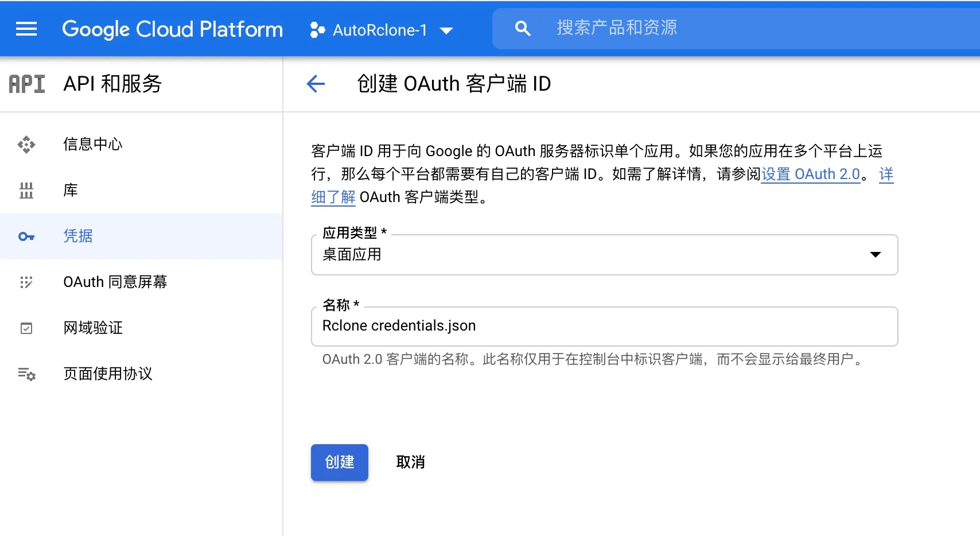Open OAuth 同意屏幕 menu item
Image resolution: width=980 pixels, height=536 pixels.
[115, 282]
